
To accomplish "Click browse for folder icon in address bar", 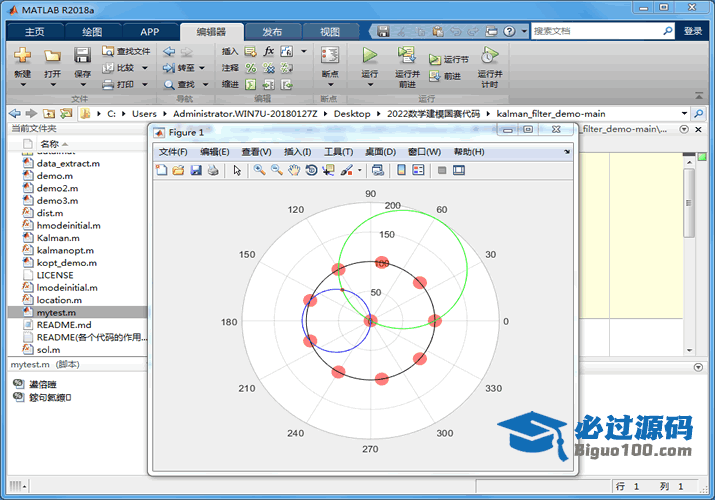I will click(x=66, y=113).
